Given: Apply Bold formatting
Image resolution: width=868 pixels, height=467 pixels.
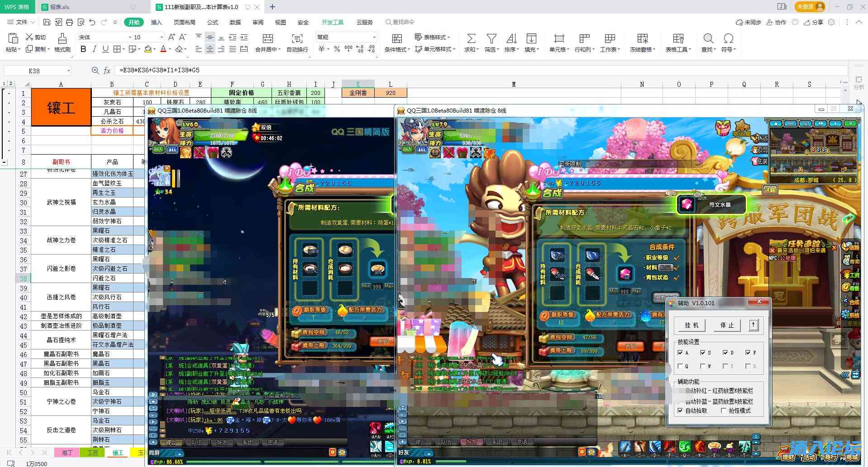Looking at the screenshot, I should (x=83, y=49).
